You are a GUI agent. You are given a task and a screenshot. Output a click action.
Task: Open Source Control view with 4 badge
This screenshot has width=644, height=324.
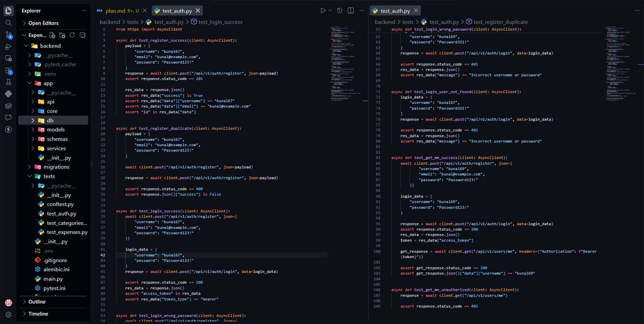[x=8, y=34]
